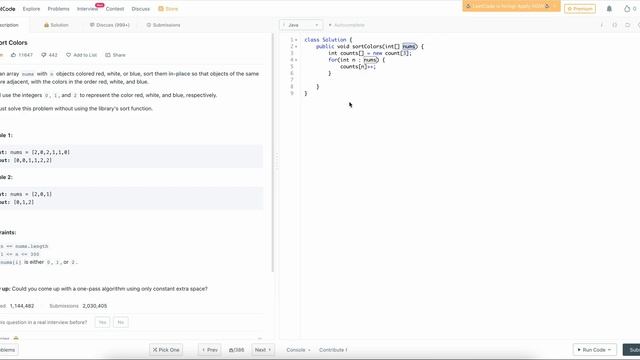This screenshot has width=640, height=360.
Task: Click Yes for interview question
Action: pos(102,322)
